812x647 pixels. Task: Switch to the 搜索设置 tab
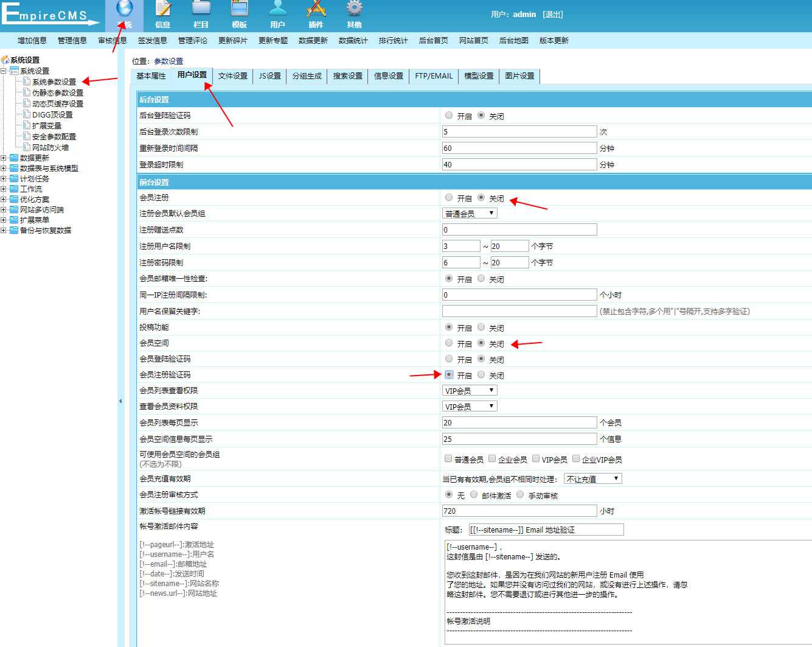[348, 76]
